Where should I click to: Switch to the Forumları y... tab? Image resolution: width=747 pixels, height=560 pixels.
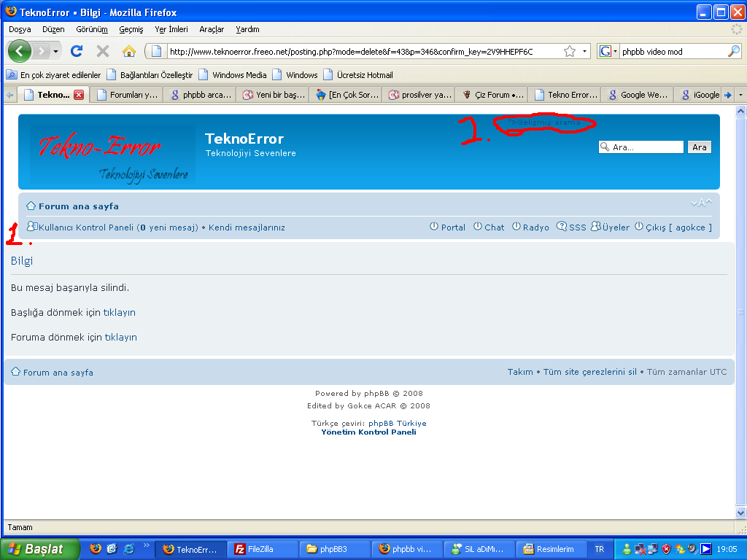click(127, 95)
